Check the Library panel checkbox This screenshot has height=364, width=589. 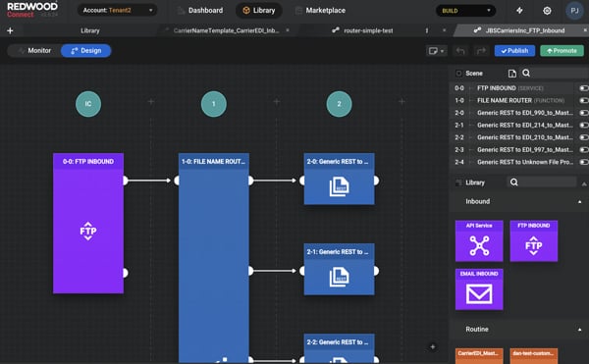458,182
